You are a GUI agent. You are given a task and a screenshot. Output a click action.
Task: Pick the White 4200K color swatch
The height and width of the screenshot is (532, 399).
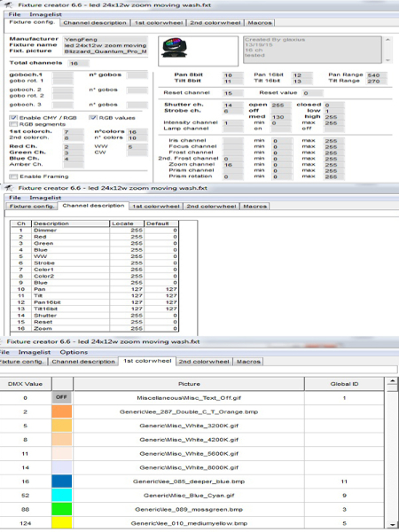[62, 440]
